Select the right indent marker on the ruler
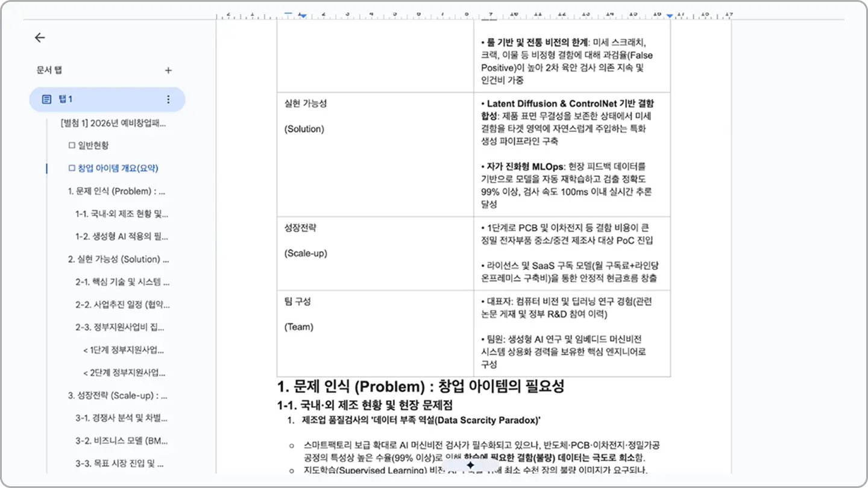The width and height of the screenshot is (868, 488). [670, 15]
